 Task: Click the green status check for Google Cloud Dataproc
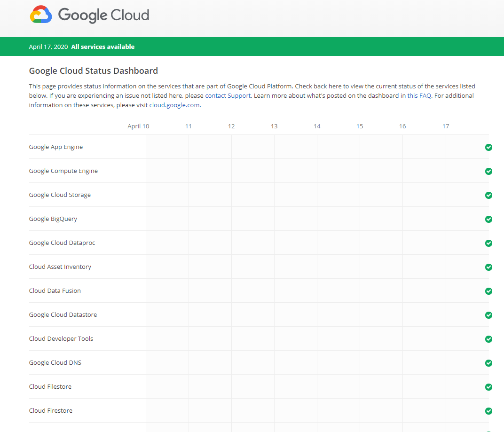coord(488,243)
